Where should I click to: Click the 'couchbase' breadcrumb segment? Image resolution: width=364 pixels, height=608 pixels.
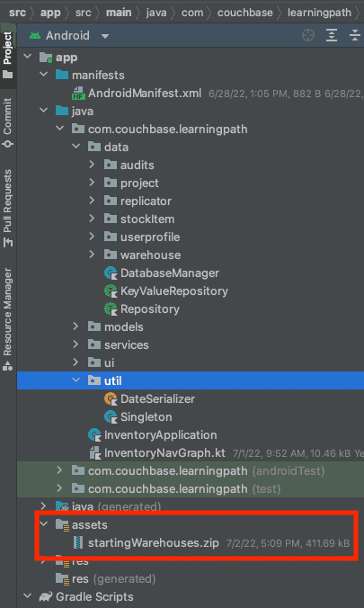[x=244, y=13]
